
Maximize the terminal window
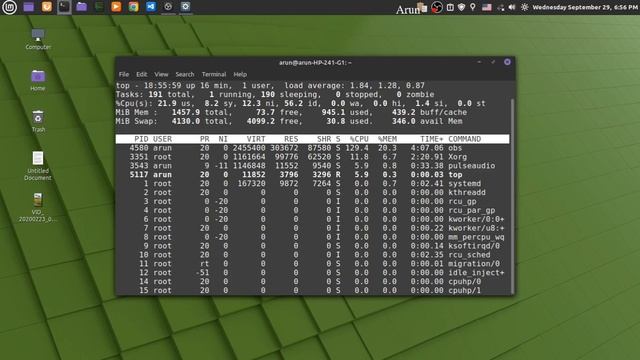click(x=493, y=62)
